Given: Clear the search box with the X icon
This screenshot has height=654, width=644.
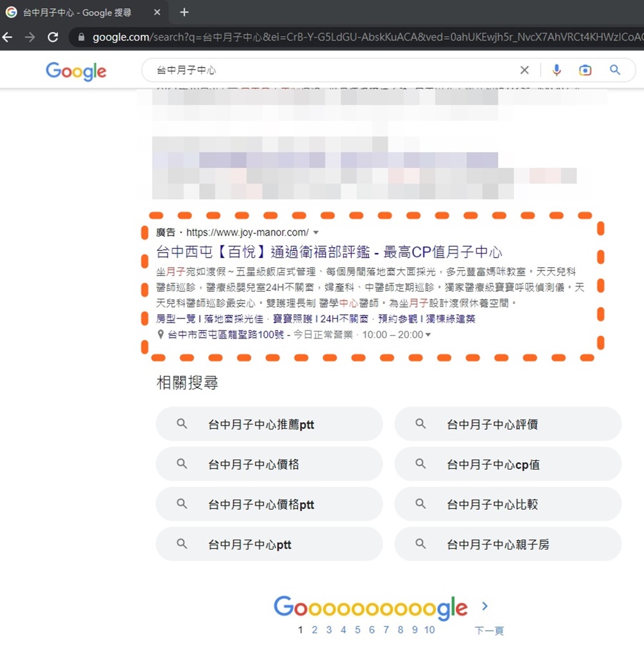Looking at the screenshot, I should tap(525, 70).
